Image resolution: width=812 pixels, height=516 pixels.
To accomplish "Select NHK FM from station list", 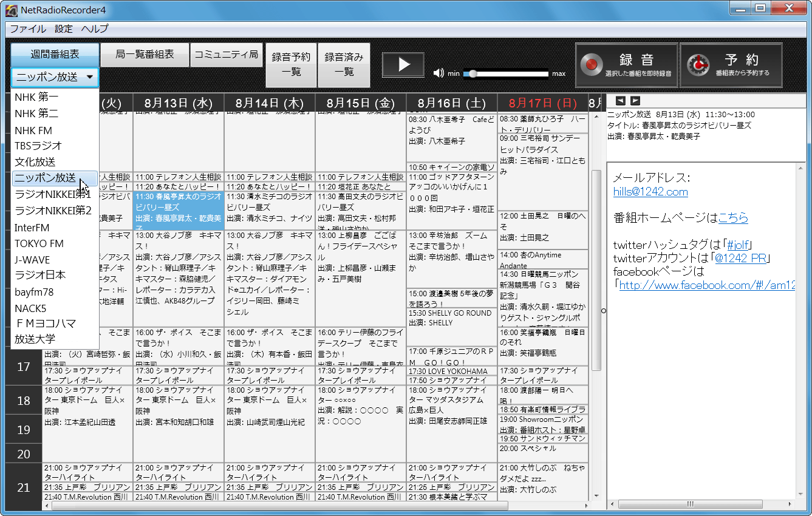I will click(x=55, y=130).
